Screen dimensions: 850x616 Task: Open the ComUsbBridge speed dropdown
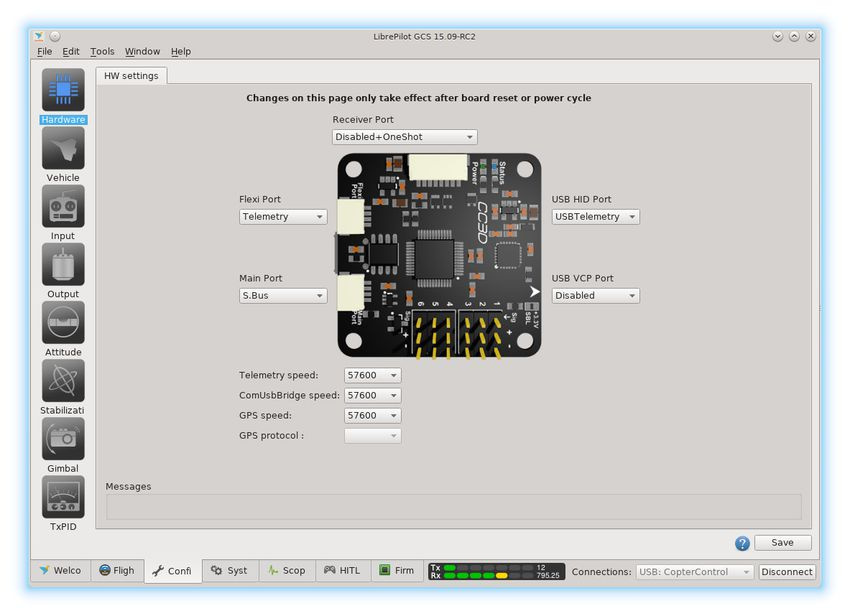pyautogui.click(x=372, y=395)
